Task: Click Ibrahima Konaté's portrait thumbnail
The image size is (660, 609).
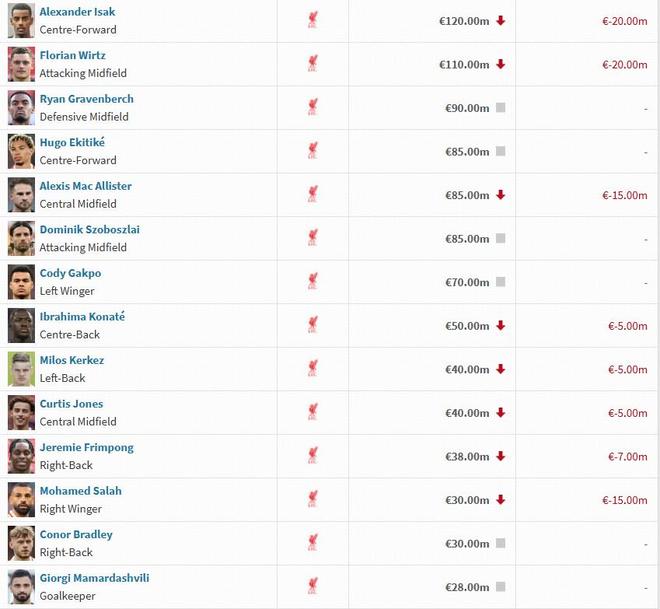Action: [x=20, y=326]
